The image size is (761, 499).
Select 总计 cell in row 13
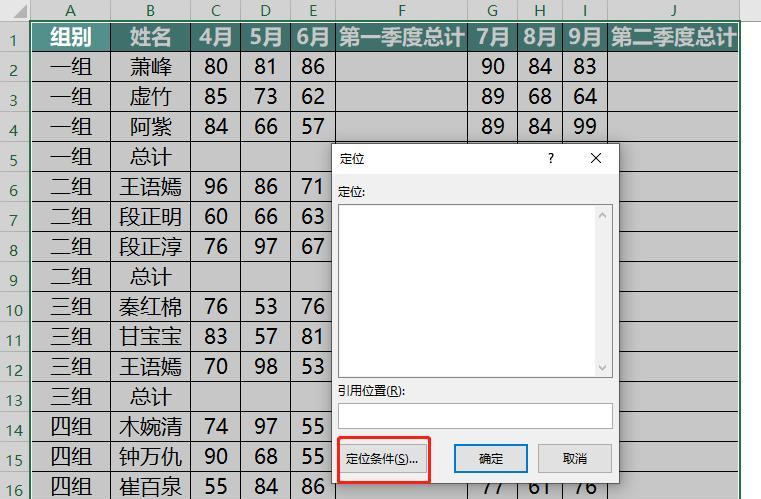click(x=150, y=397)
